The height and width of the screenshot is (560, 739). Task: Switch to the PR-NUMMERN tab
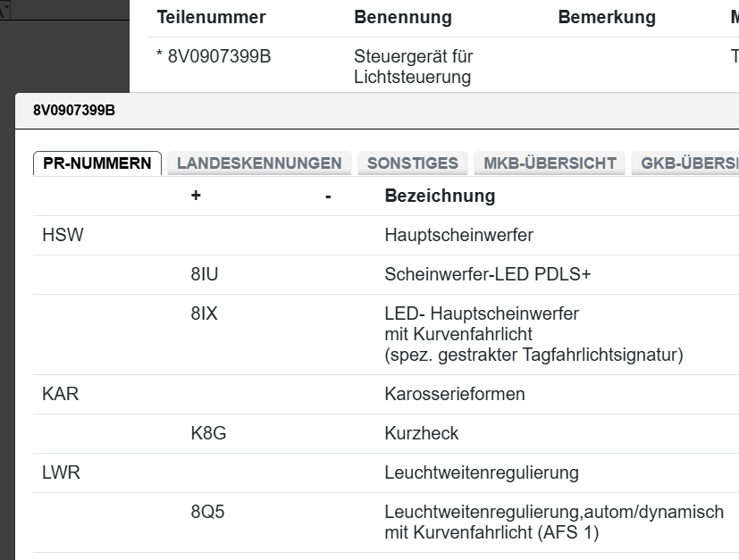click(x=97, y=164)
